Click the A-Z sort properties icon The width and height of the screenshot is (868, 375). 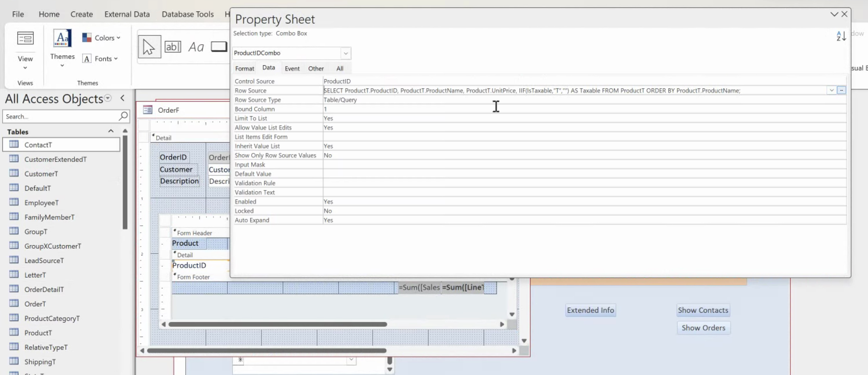(x=841, y=36)
